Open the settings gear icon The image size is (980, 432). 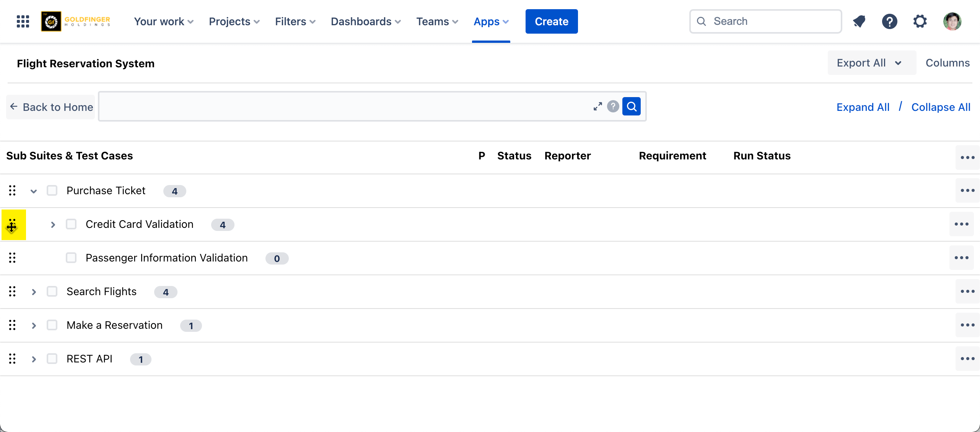[920, 21]
